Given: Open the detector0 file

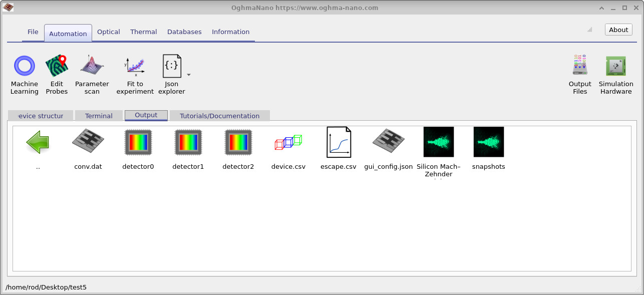Looking at the screenshot, I should [138, 142].
